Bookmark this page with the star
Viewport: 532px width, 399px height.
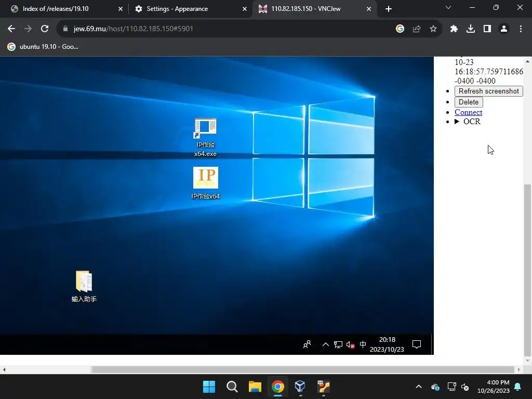click(x=433, y=29)
